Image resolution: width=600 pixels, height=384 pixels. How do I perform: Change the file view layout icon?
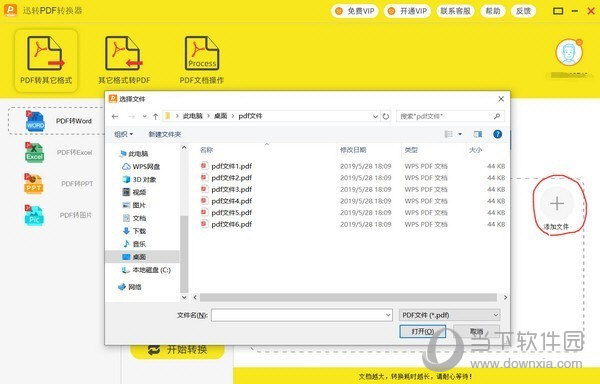(x=448, y=134)
